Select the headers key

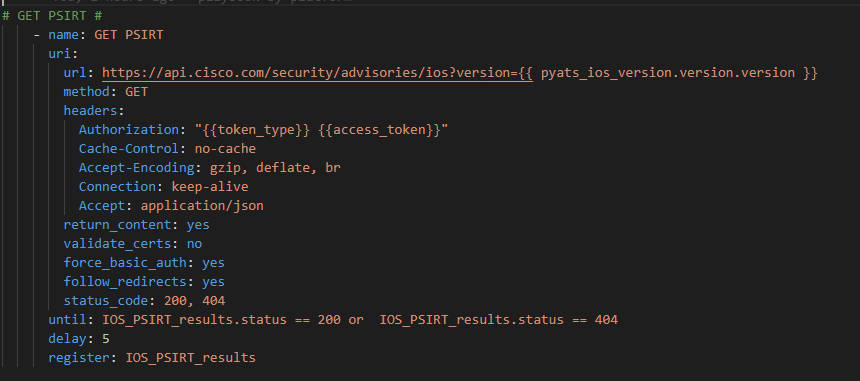90,111
